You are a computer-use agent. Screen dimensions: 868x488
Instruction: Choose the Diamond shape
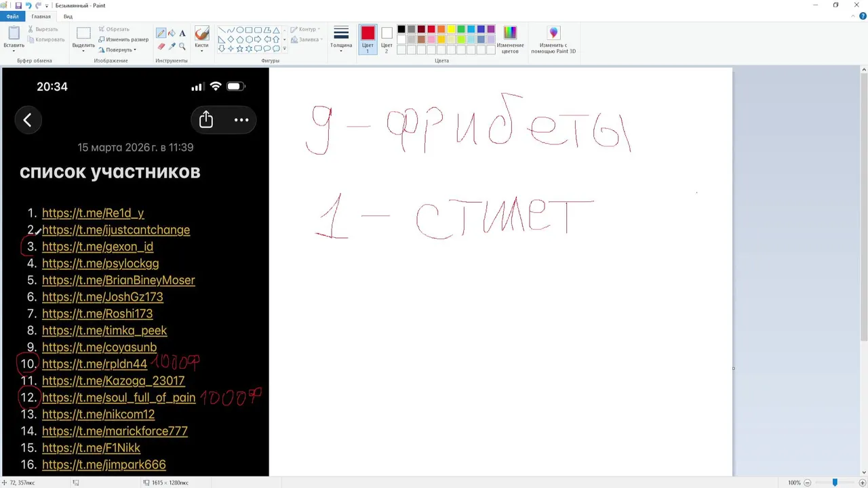[x=231, y=39]
